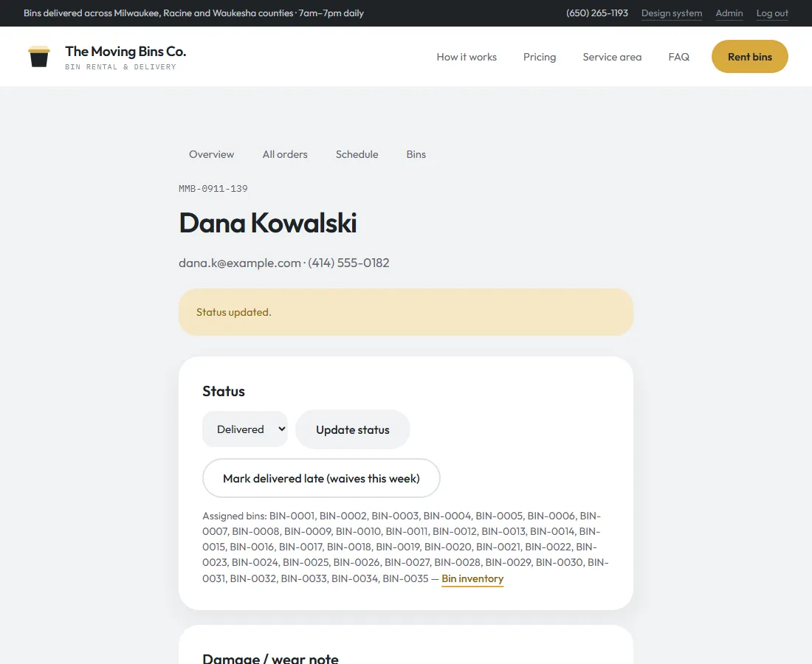The height and width of the screenshot is (664, 812).
Task: Click the Update status button
Action: click(353, 429)
